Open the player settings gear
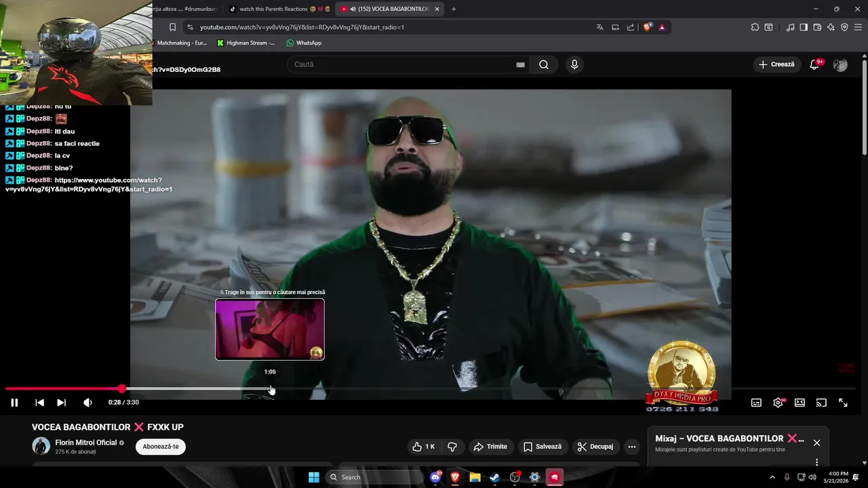 click(x=778, y=403)
